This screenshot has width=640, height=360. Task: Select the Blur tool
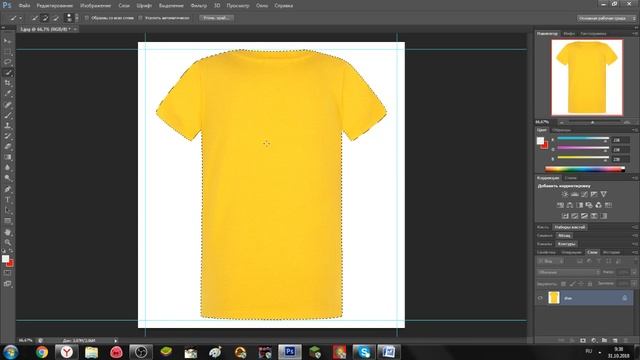tap(7, 168)
